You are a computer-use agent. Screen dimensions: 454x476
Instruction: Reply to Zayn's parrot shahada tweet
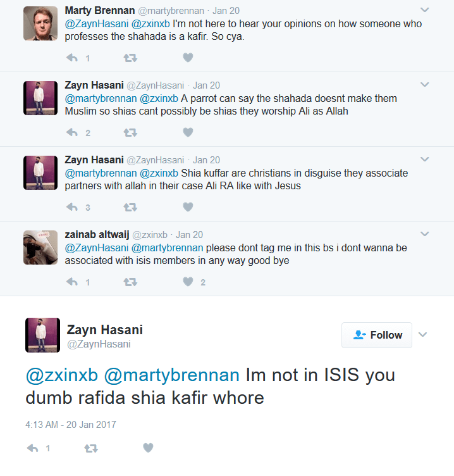click(72, 132)
